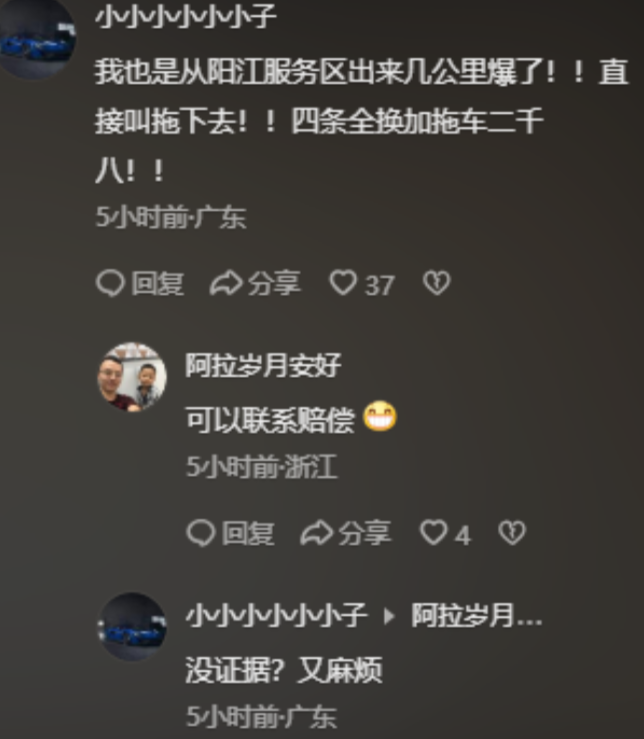The height and width of the screenshot is (739, 644).
Task: Dislike the first comment via broken heart
Action: 437,283
